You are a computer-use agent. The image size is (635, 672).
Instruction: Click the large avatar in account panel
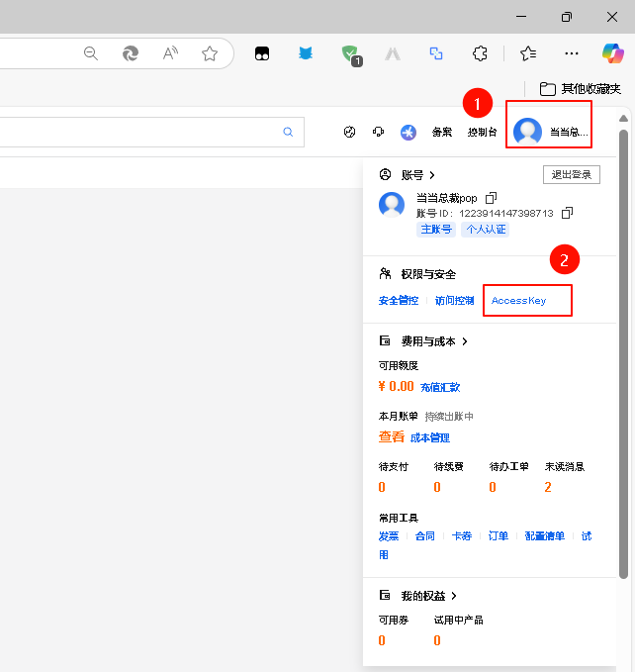(392, 205)
